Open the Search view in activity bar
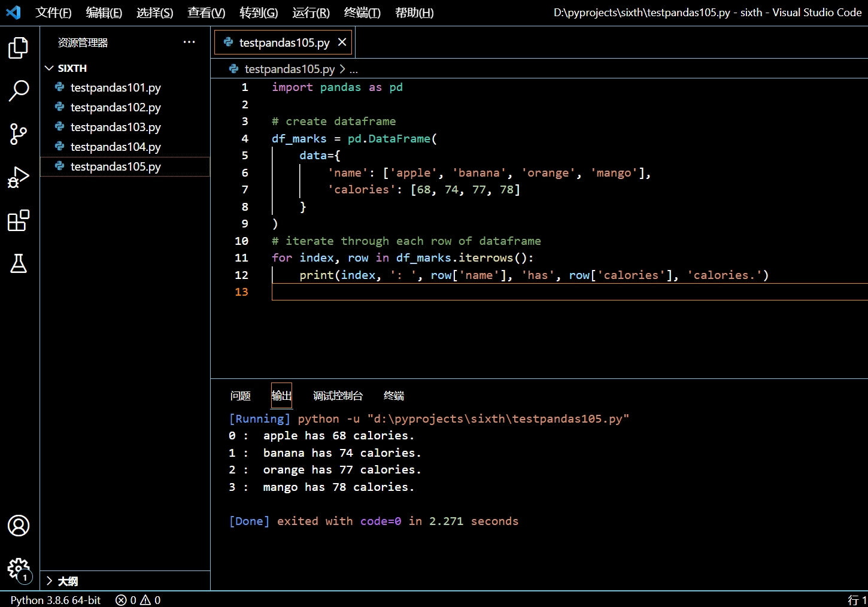The width and height of the screenshot is (868, 607). 19,91
